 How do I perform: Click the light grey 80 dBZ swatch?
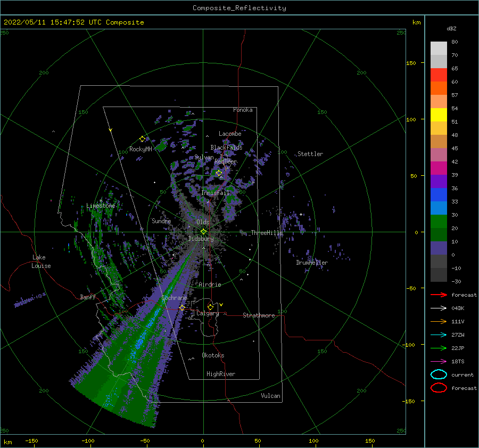[x=439, y=48]
